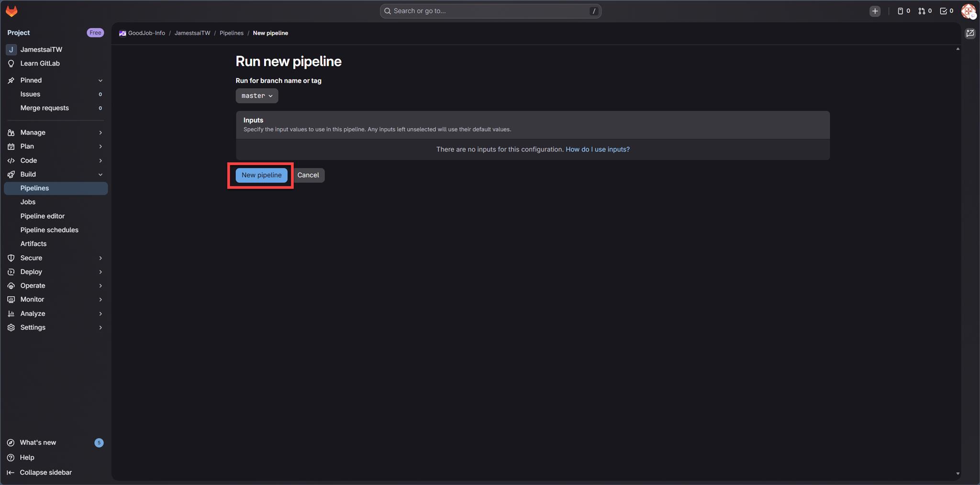Open the to-do list icon
980x485 pixels.
coord(946,11)
